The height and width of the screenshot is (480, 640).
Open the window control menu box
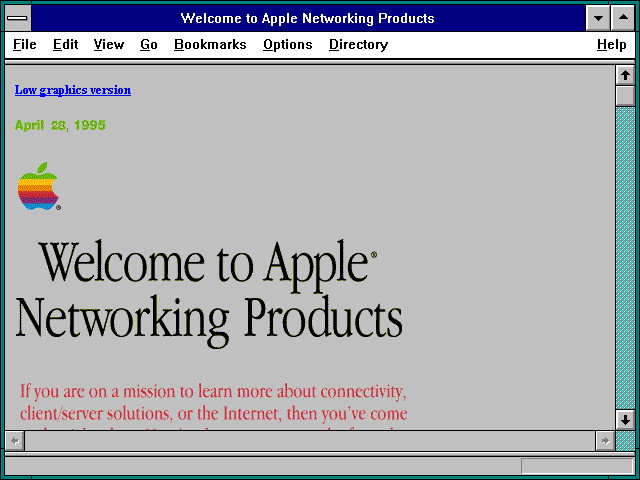click(x=18, y=18)
